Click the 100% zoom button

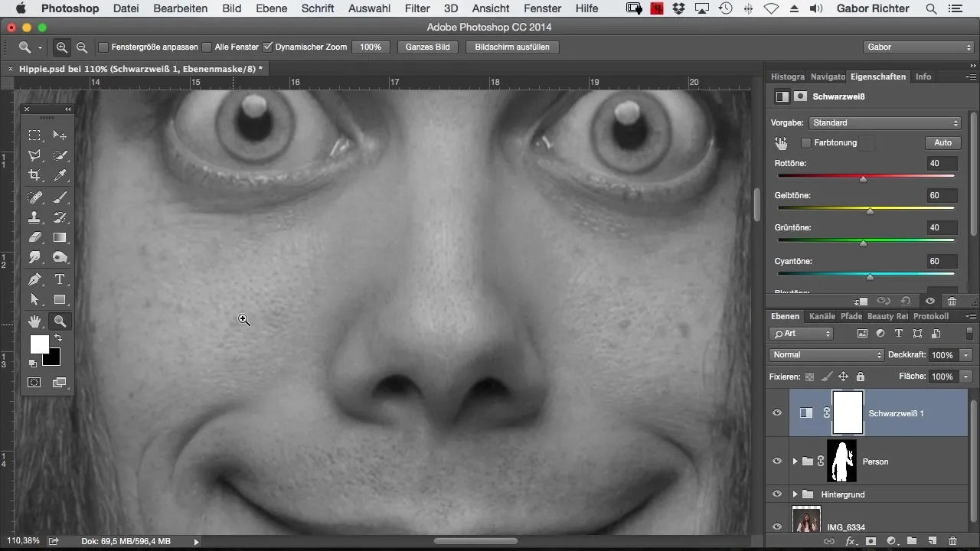pos(371,47)
